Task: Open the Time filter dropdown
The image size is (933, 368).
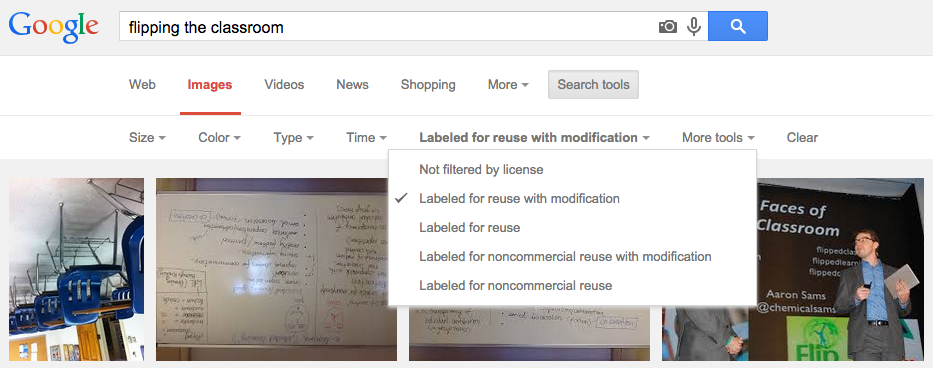Action: (367, 138)
